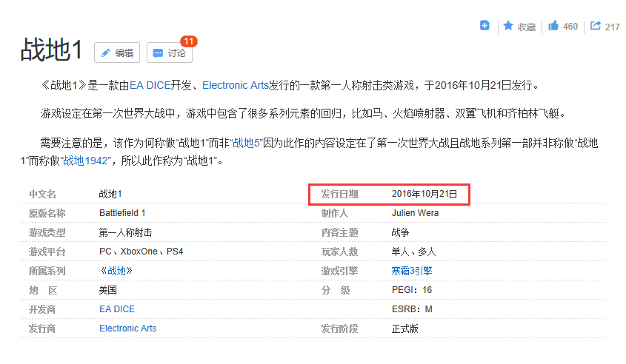Click the 制作人 label
This screenshot has width=626, height=364.
[335, 213]
